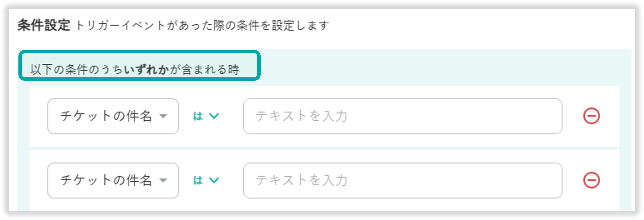Click the caret arrow in second チケットの件名 box

(163, 180)
